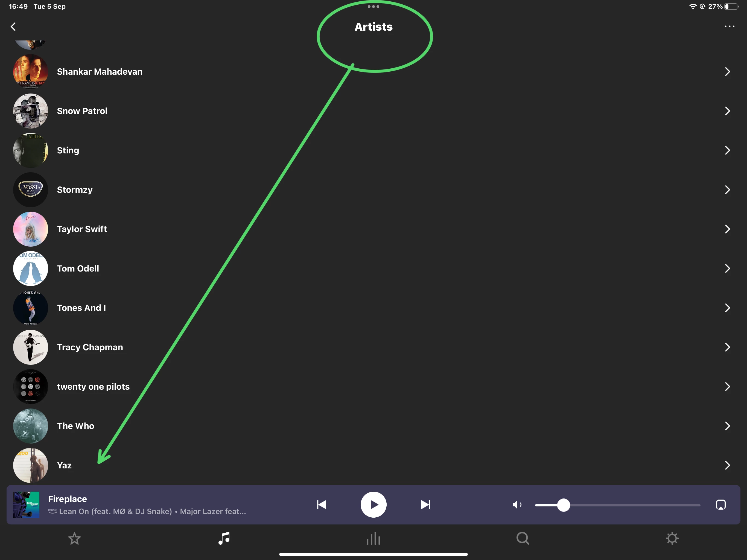747x560 pixels.
Task: Open the AirPlay output icon
Action: pos(720,504)
